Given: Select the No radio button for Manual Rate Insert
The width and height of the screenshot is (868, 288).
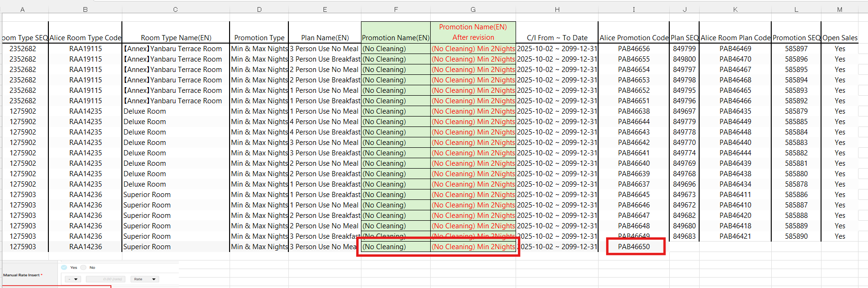Looking at the screenshot, I should tap(83, 268).
